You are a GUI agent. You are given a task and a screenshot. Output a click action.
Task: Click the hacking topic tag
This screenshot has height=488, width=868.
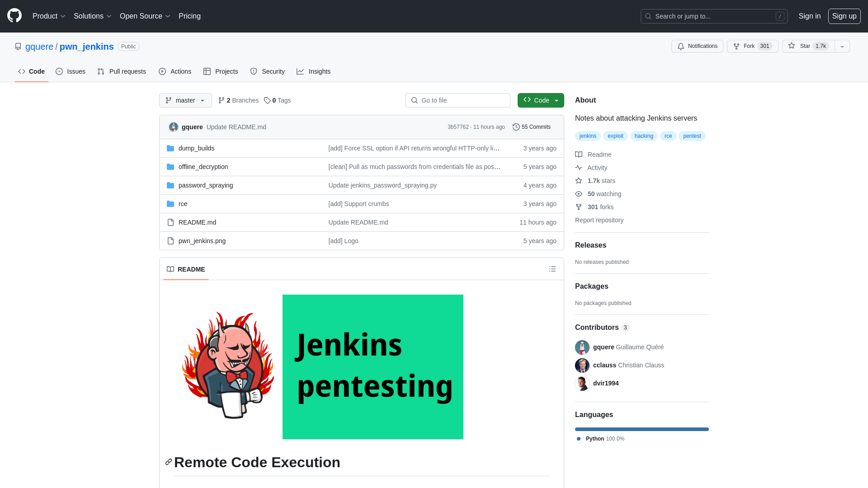pos(644,136)
